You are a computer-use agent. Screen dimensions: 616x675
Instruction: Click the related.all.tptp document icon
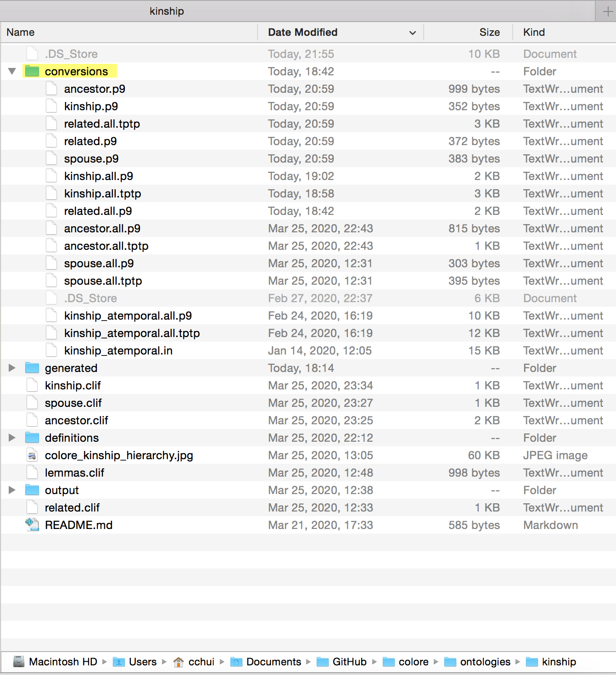51,124
